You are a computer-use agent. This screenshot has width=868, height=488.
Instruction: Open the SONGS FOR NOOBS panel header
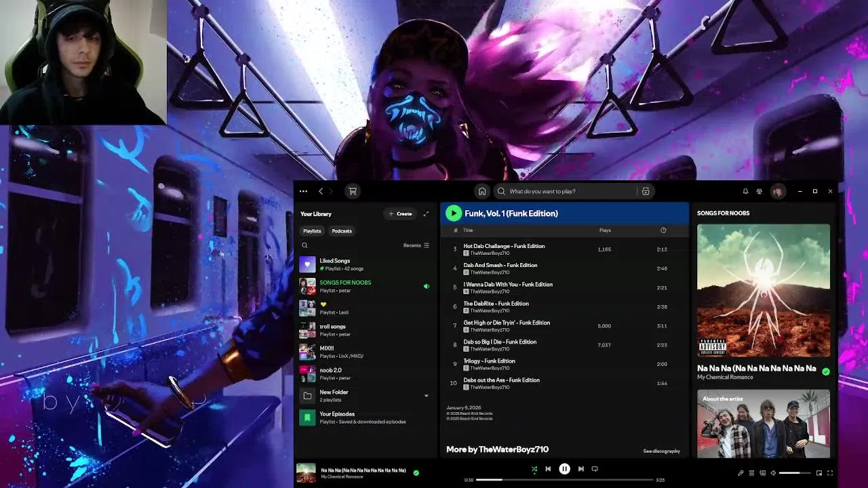[x=723, y=213]
